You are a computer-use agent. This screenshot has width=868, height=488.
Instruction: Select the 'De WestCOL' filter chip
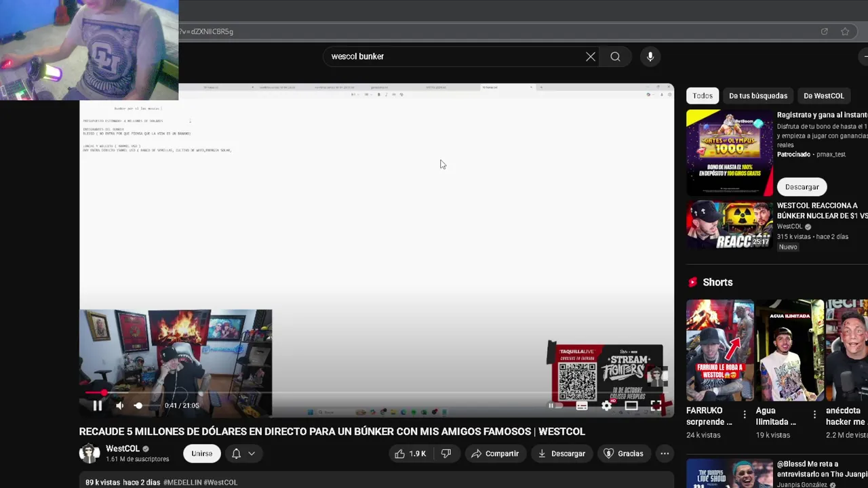[x=824, y=96]
